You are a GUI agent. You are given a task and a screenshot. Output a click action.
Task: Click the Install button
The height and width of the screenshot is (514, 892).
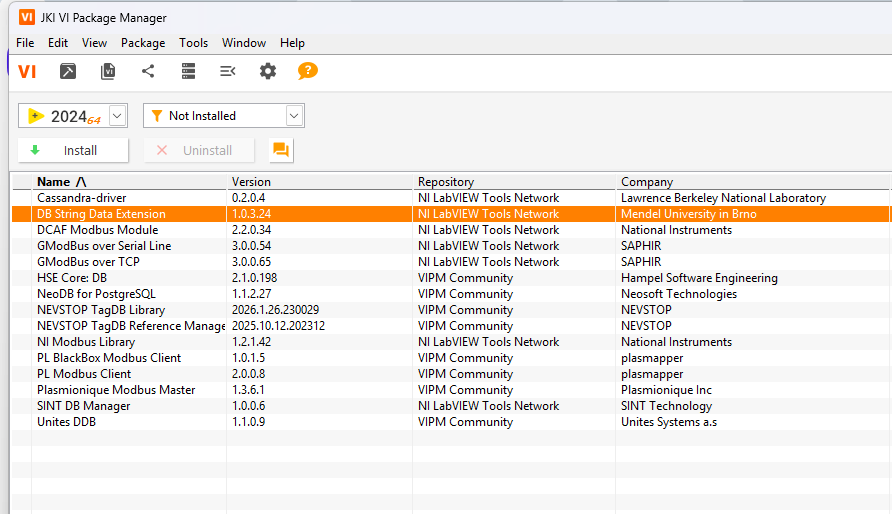click(x=73, y=150)
